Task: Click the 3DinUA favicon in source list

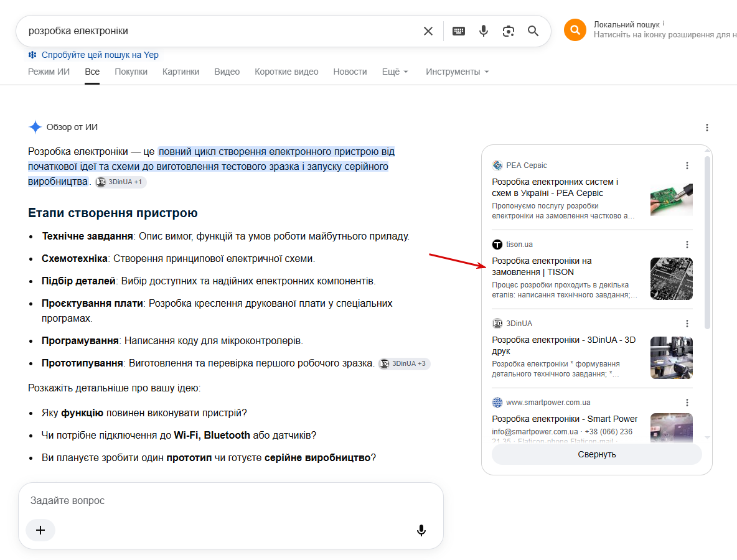Action: 497,323
